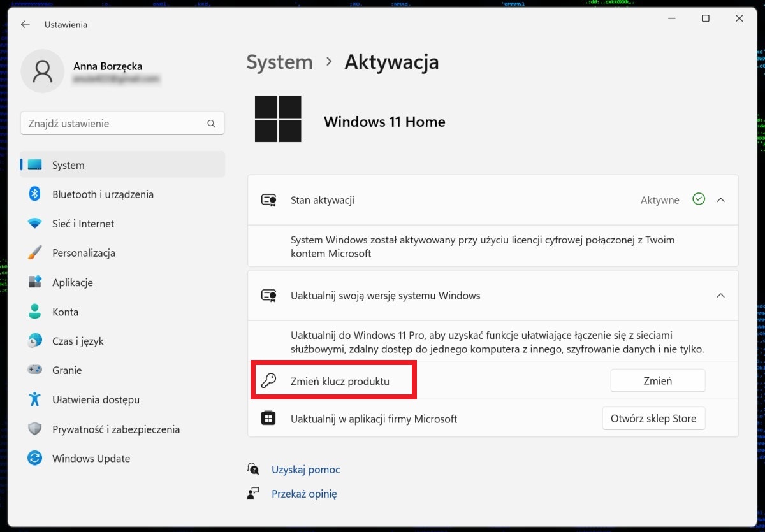Viewport: 765px width, 532px height.
Task: Open the Uzyskaj pomoc link
Action: coord(305,470)
